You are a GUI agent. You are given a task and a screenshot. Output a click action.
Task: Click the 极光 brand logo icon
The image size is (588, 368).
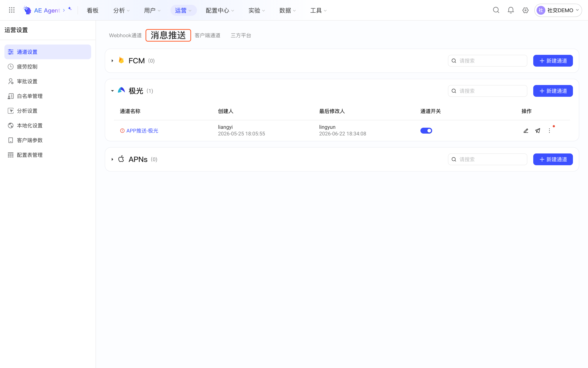[121, 91]
